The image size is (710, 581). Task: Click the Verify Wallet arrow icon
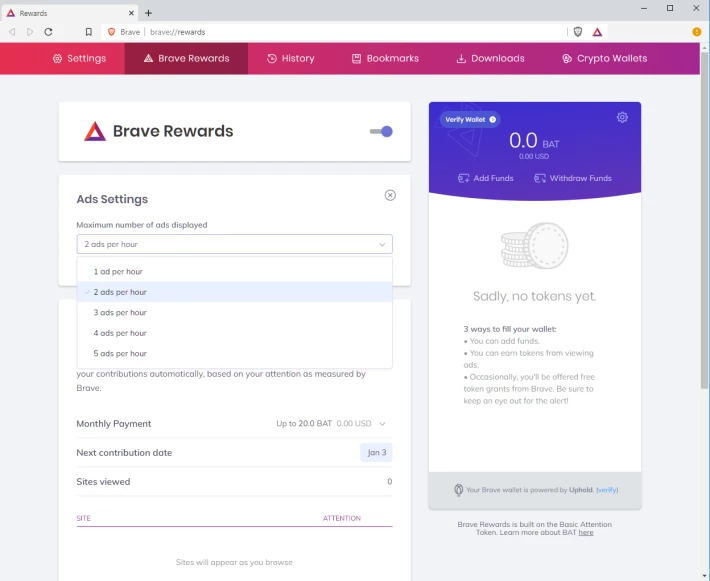(493, 120)
